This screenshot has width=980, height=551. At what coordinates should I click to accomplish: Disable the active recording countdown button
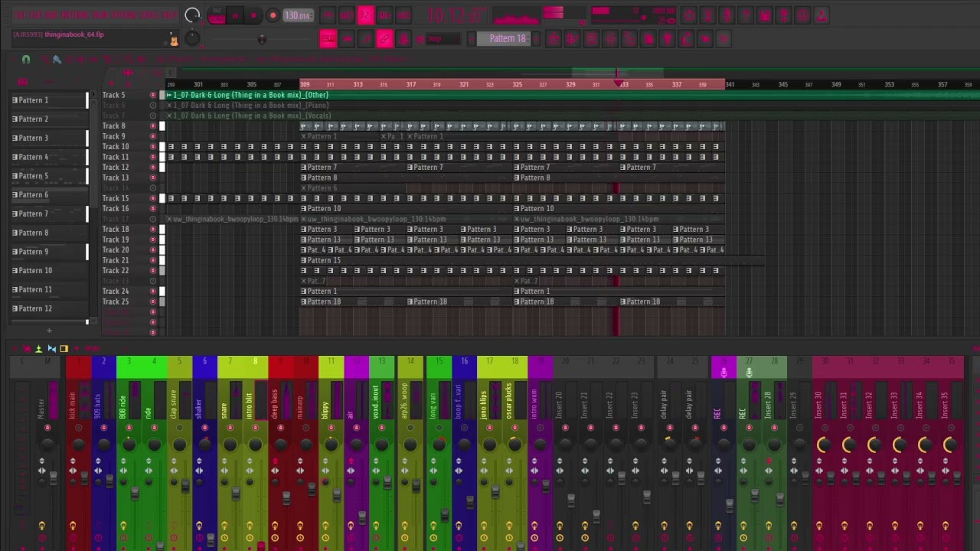tap(366, 15)
